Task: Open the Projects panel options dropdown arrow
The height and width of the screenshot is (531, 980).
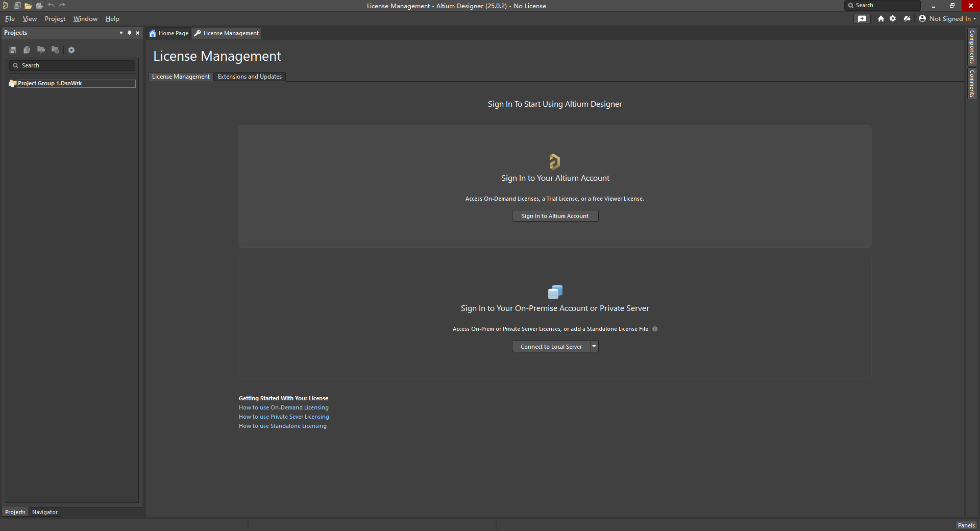Action: (121, 33)
